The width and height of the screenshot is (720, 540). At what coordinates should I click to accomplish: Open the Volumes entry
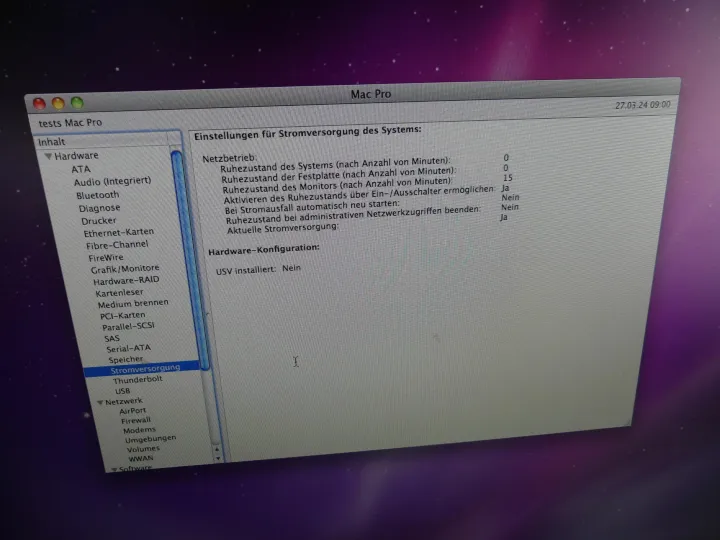143,449
